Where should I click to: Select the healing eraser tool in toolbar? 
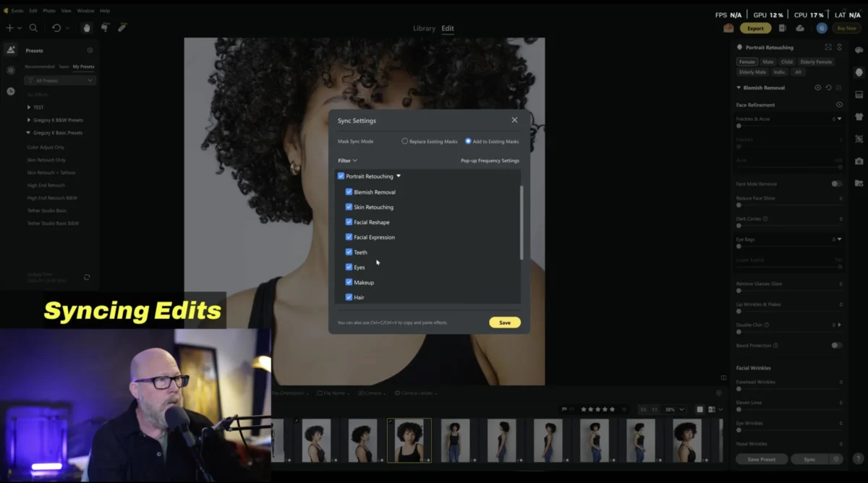click(122, 27)
